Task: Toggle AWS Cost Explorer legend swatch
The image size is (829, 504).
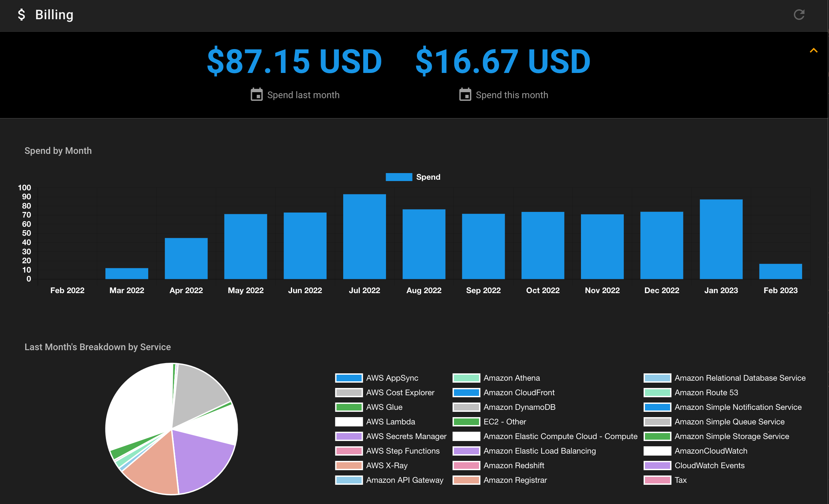Action: point(349,393)
